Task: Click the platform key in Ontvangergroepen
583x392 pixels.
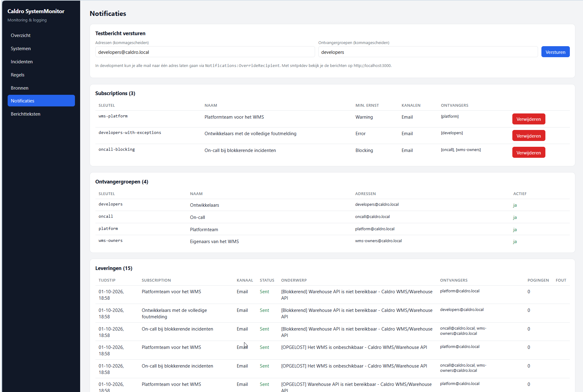Action: pos(108,229)
